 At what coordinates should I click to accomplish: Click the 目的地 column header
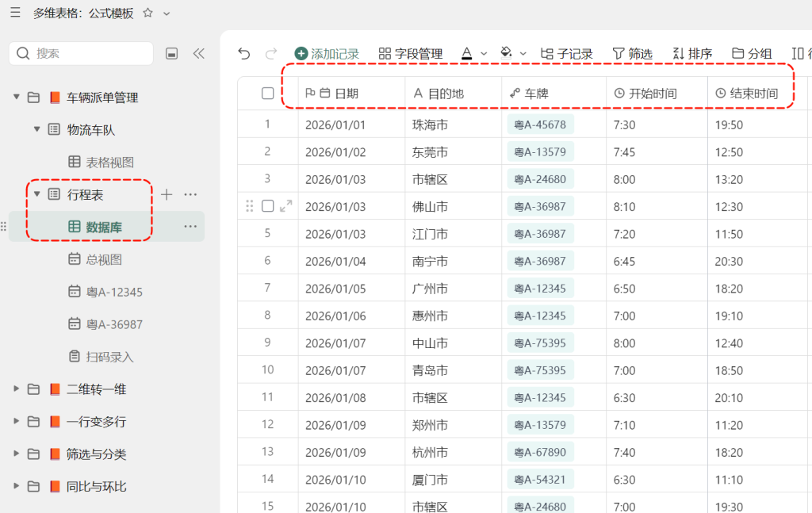click(x=453, y=94)
